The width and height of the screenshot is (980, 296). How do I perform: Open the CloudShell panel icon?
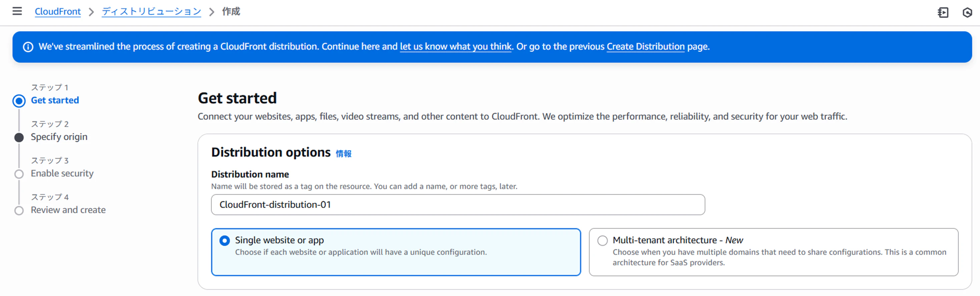tap(943, 13)
